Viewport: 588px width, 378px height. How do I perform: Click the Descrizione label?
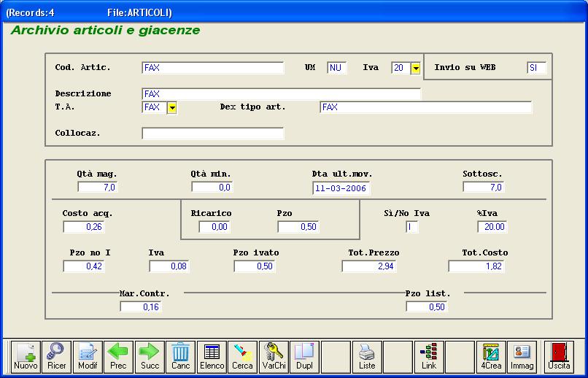[x=83, y=93]
